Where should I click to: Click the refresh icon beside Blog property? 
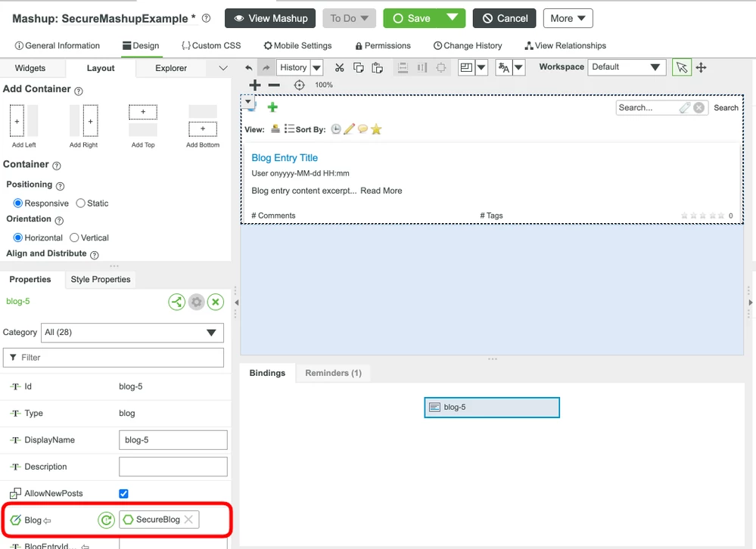coord(106,520)
